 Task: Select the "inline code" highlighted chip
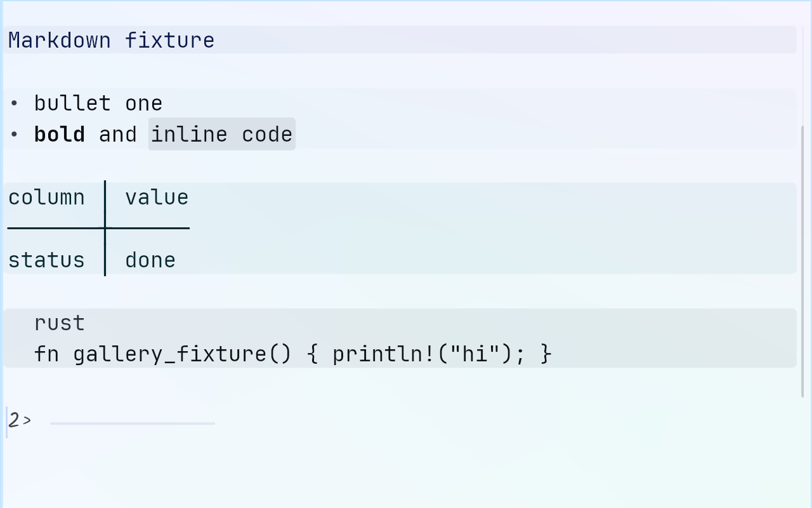click(222, 134)
